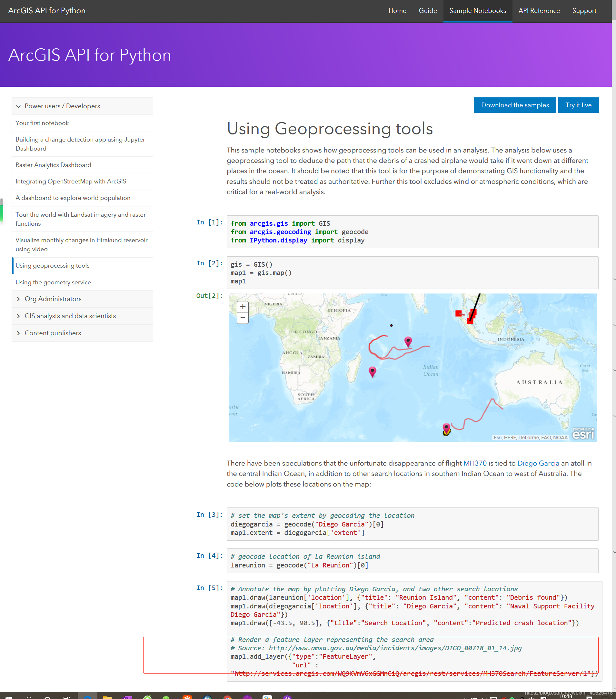This screenshot has width=616, height=699.
Task: Zoom out on the map with minus button
Action: (243, 318)
